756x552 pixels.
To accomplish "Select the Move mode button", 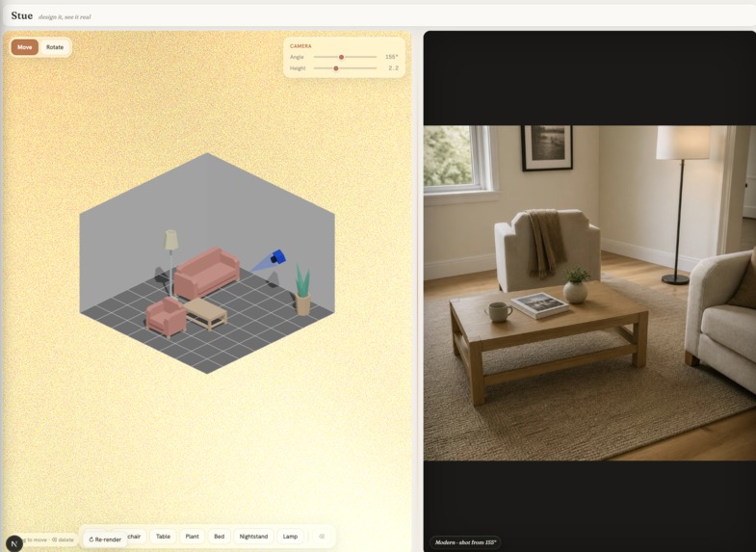I will [x=25, y=47].
